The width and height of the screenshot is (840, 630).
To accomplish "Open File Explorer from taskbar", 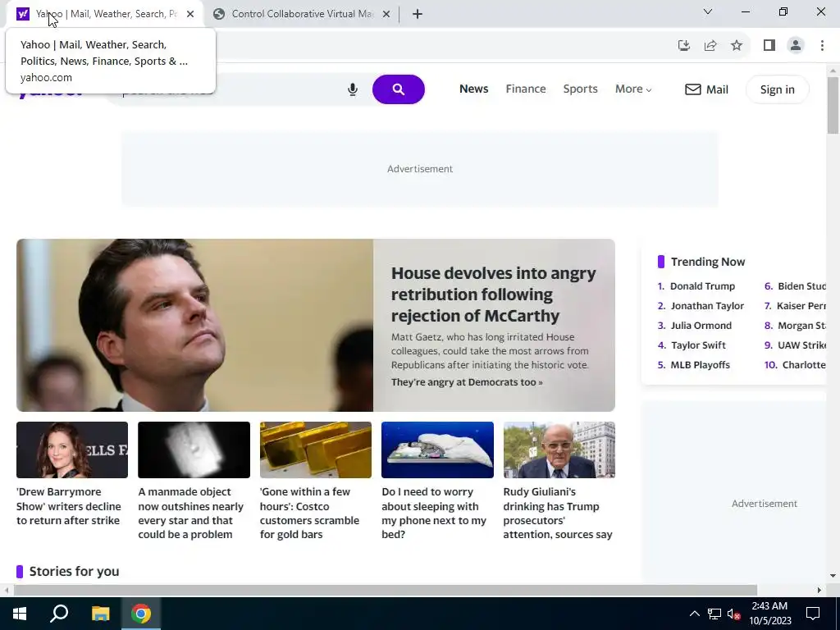I will coord(100,614).
